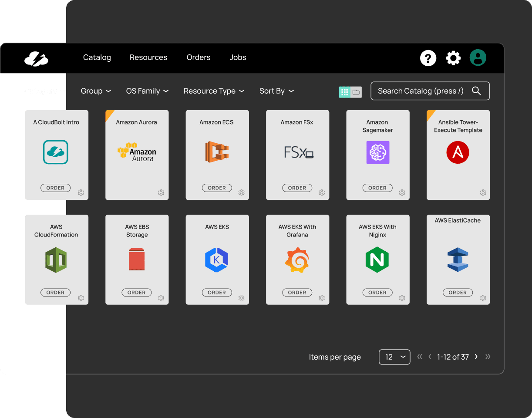
Task: Click the Items per page label
Action: 335,357
